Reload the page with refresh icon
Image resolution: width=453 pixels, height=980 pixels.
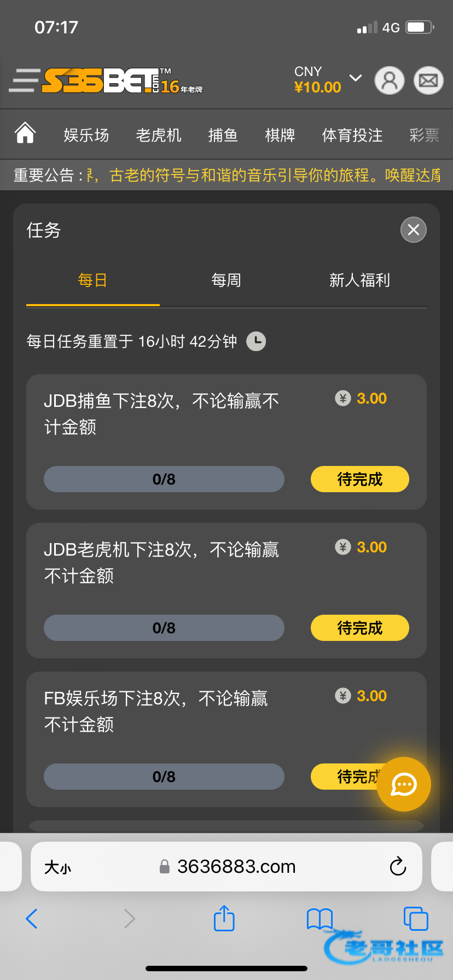tap(398, 866)
